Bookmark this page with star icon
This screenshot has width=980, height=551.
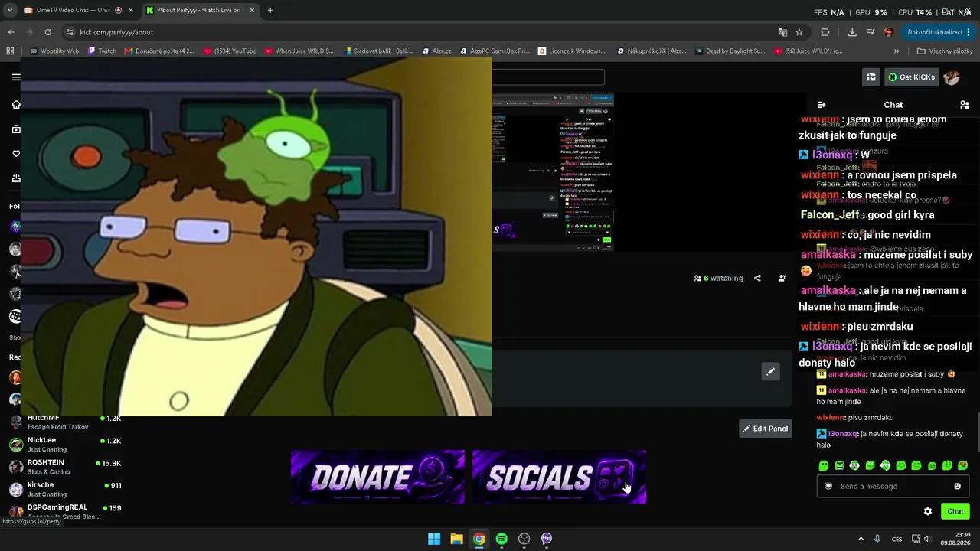[799, 32]
